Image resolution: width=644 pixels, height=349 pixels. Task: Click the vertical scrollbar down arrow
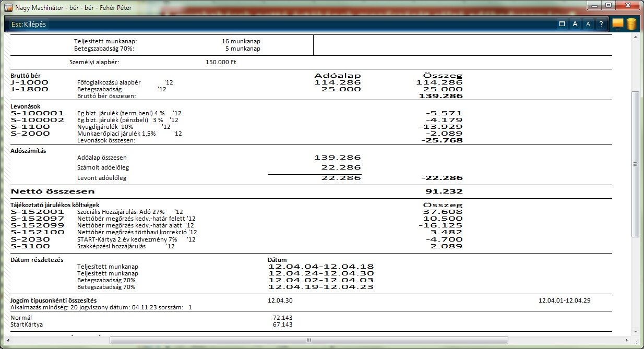635,331
